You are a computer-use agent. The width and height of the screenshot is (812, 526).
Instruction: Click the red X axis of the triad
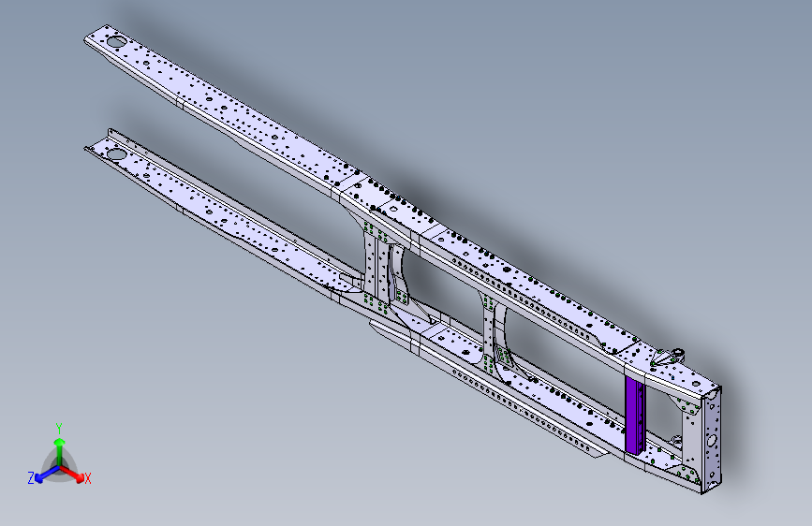[73, 474]
